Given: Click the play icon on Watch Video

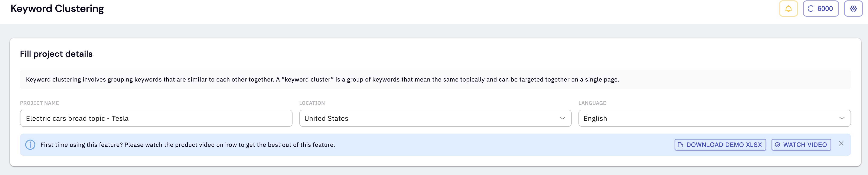Looking at the screenshot, I should [777, 145].
